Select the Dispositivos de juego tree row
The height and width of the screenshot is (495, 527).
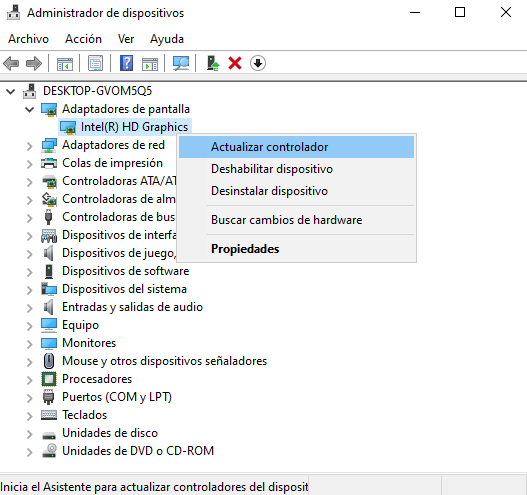pos(119,253)
